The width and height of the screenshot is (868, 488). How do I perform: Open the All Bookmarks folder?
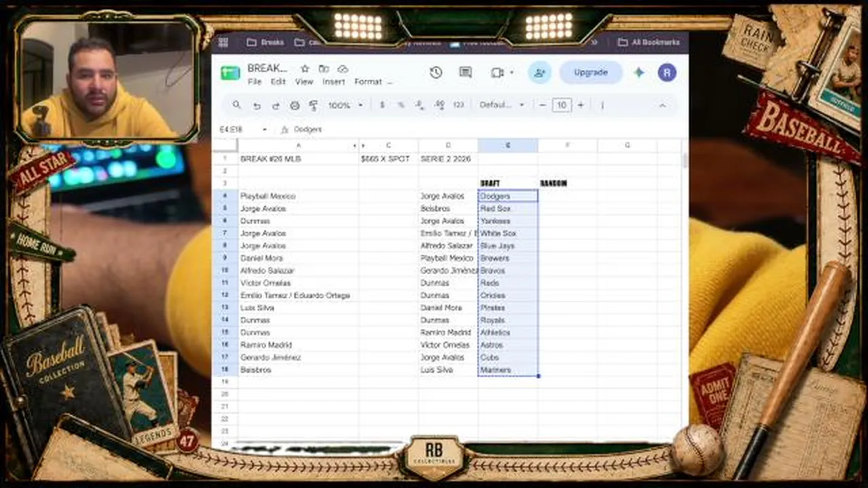click(x=649, y=42)
